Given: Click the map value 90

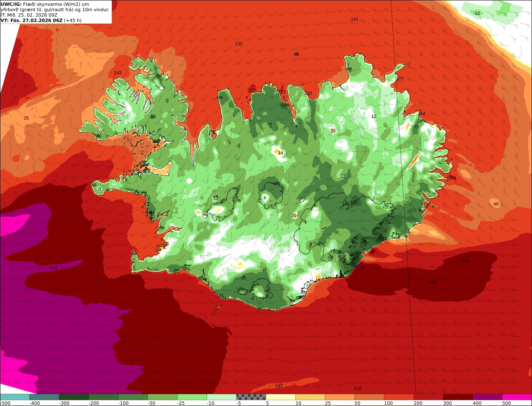Looking at the screenshot, I should [x=176, y=271].
